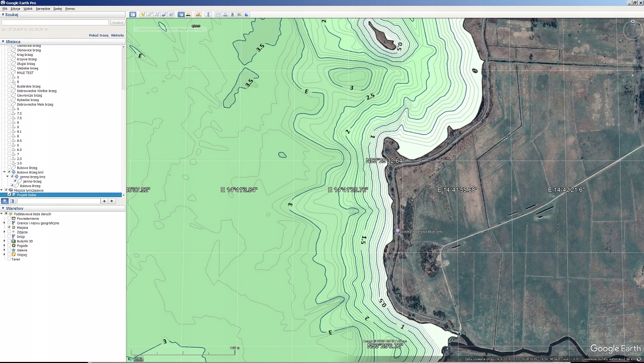Click the star icon next to Galeria
The image size is (644, 363).
coord(13,250)
